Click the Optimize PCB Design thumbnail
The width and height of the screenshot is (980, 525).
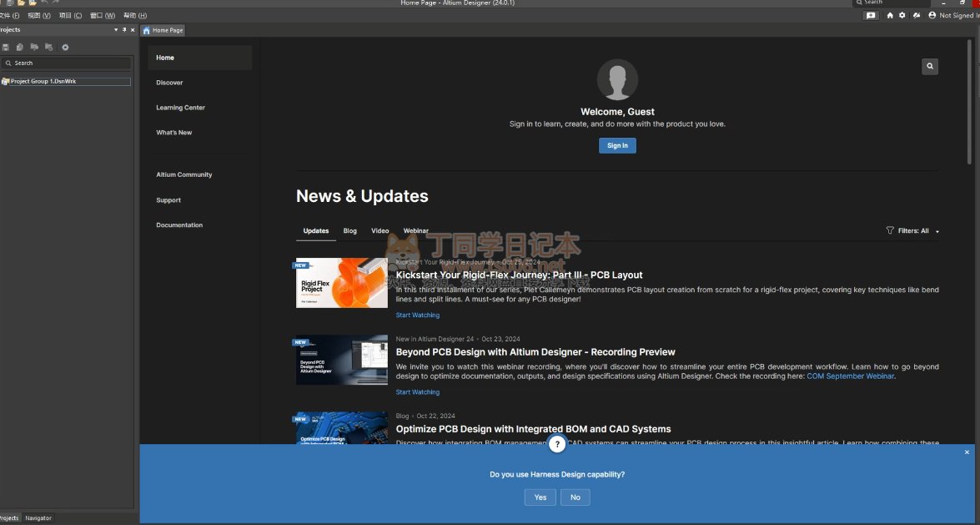tap(341, 429)
